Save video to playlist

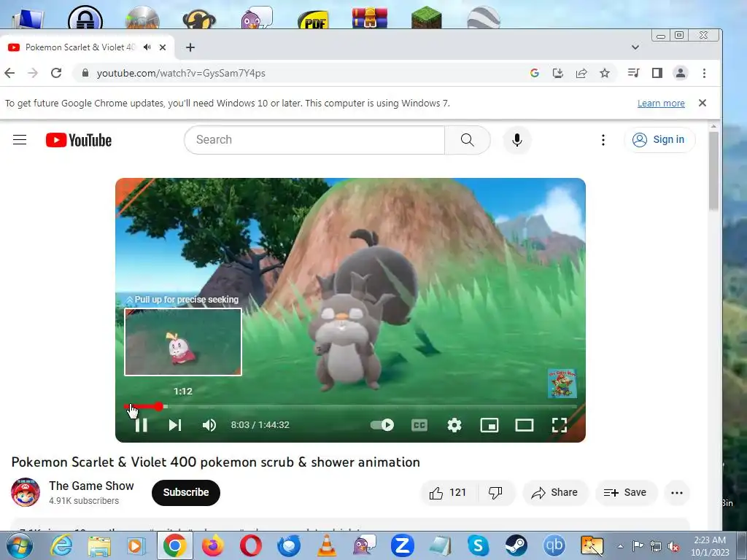pos(626,492)
